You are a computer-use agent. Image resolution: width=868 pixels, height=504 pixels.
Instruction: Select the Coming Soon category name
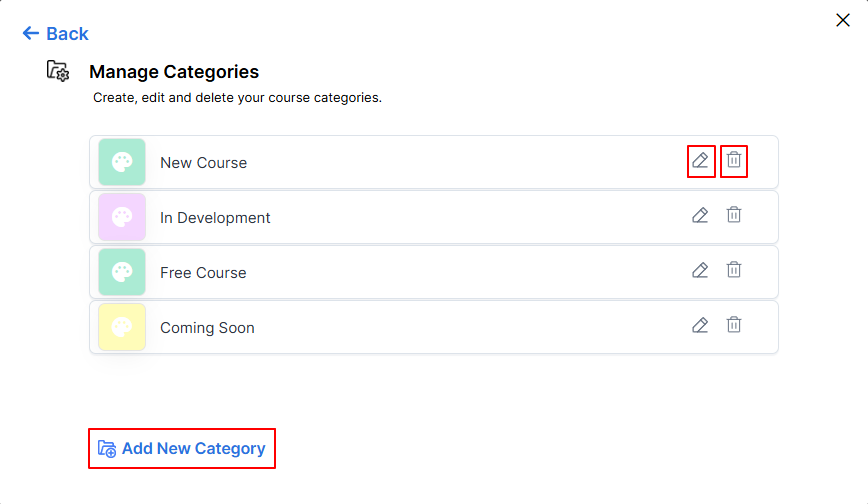coord(208,328)
